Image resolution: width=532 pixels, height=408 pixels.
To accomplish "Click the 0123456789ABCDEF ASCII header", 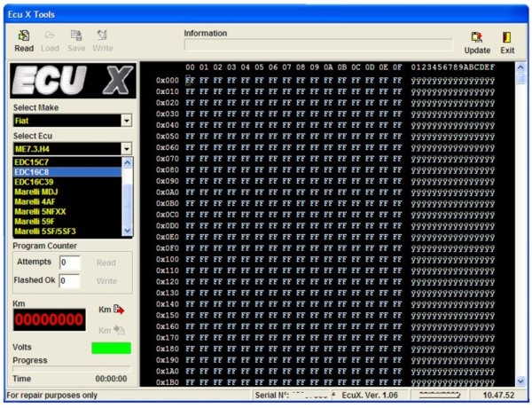I will pyautogui.click(x=452, y=67).
